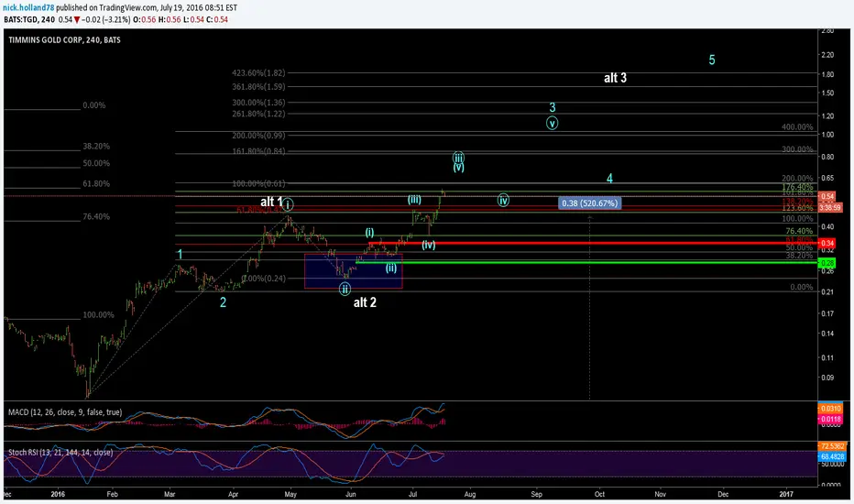
Task: Click the 100.00%(0.61) Fibonacci level label
Action: 258,183
